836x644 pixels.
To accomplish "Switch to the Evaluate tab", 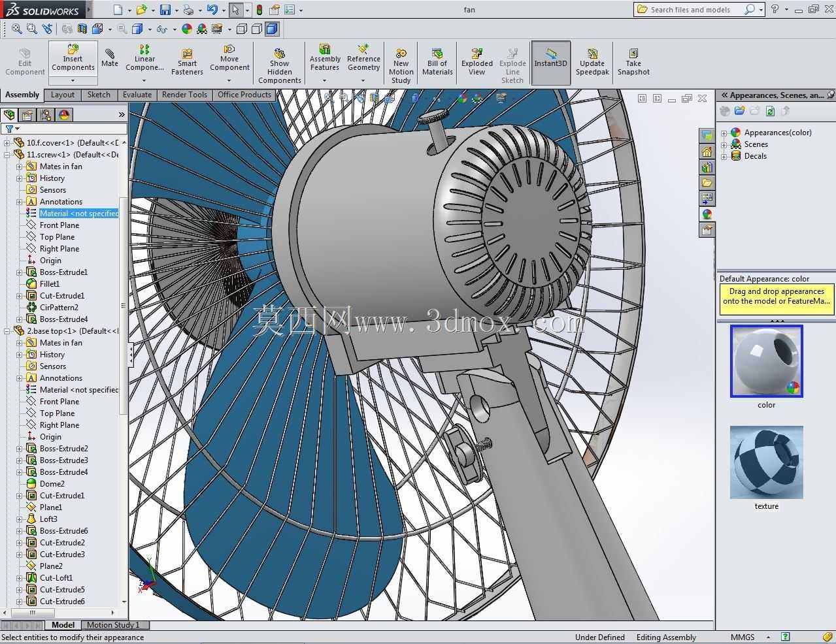I will coord(137,95).
